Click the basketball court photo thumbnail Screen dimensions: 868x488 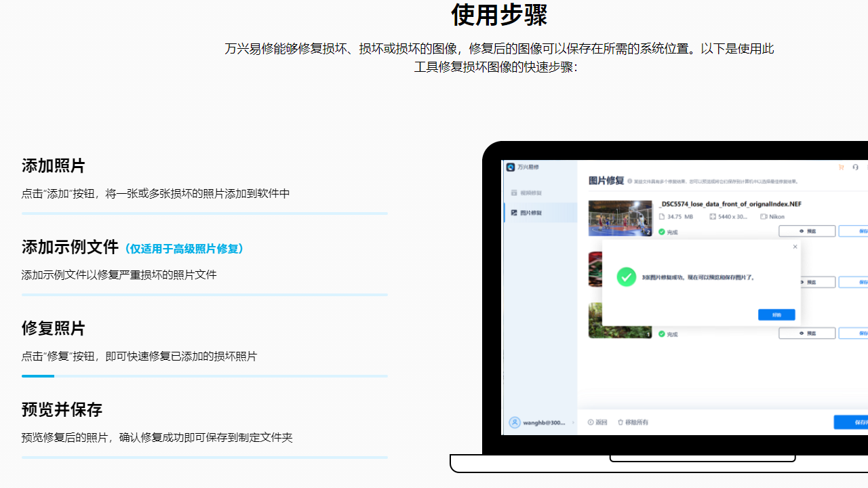tap(619, 218)
